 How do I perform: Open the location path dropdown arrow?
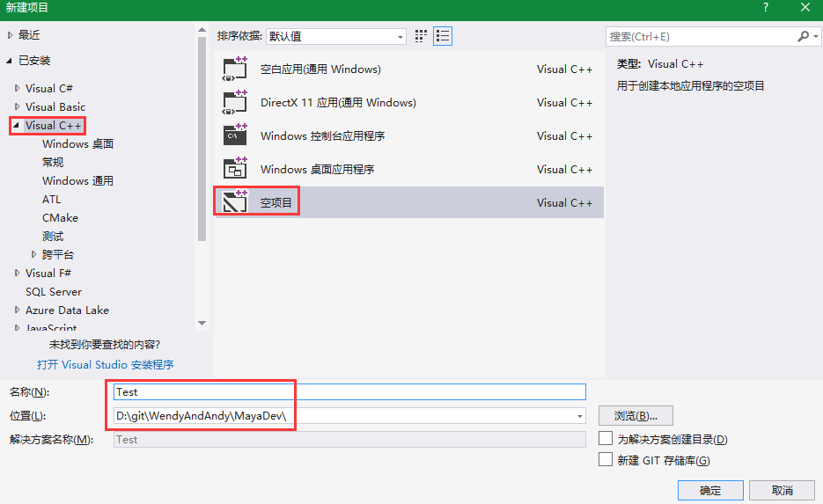579,416
